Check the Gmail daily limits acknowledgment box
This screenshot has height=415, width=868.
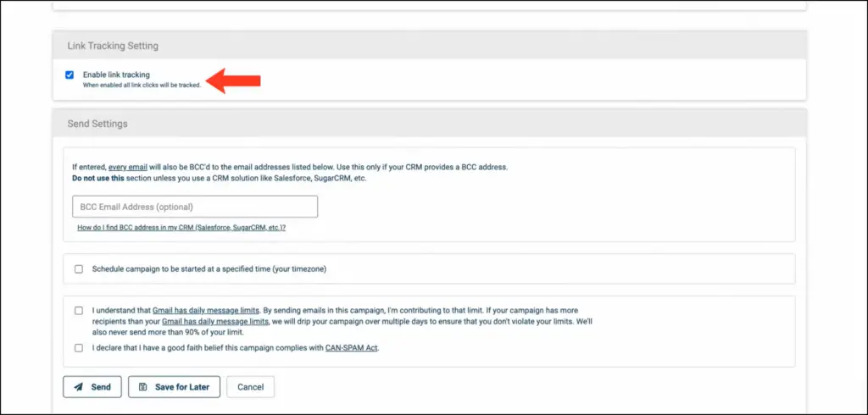tap(79, 311)
